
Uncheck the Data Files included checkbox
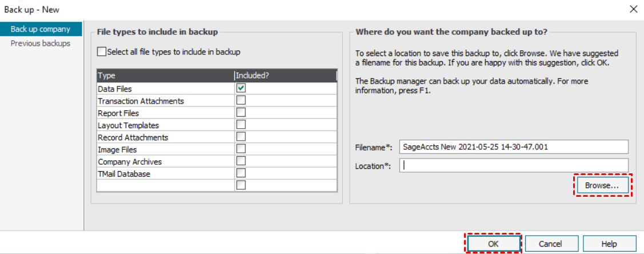click(241, 88)
